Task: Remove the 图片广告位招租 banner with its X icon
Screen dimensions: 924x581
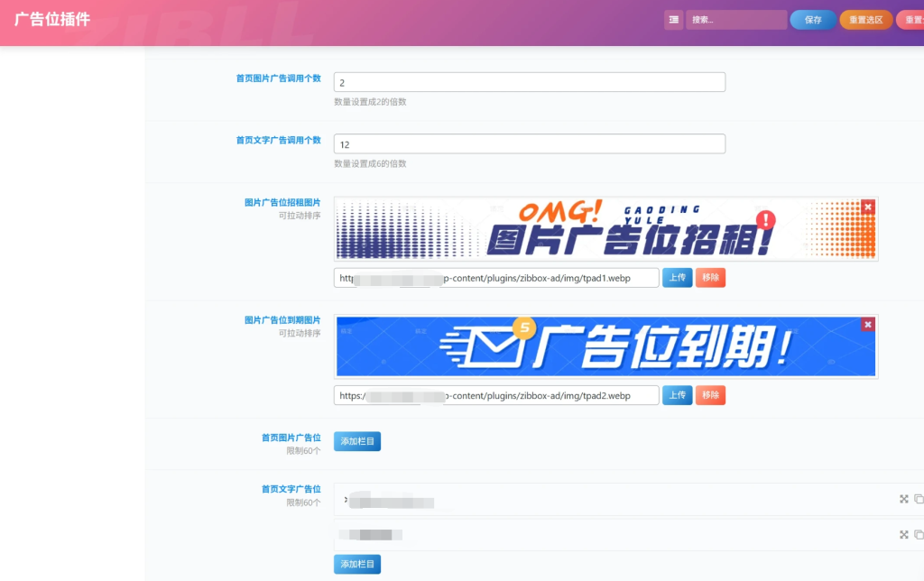Action: point(867,207)
